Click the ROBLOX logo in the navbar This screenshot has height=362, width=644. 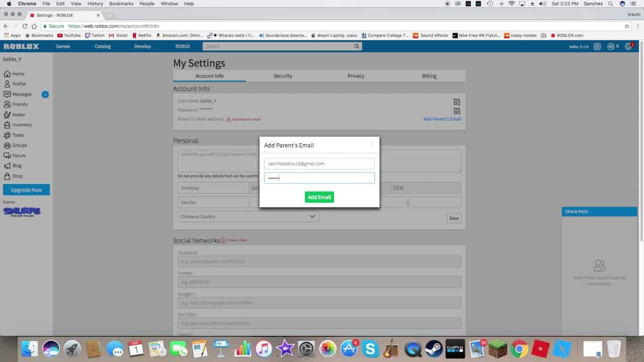(21, 46)
